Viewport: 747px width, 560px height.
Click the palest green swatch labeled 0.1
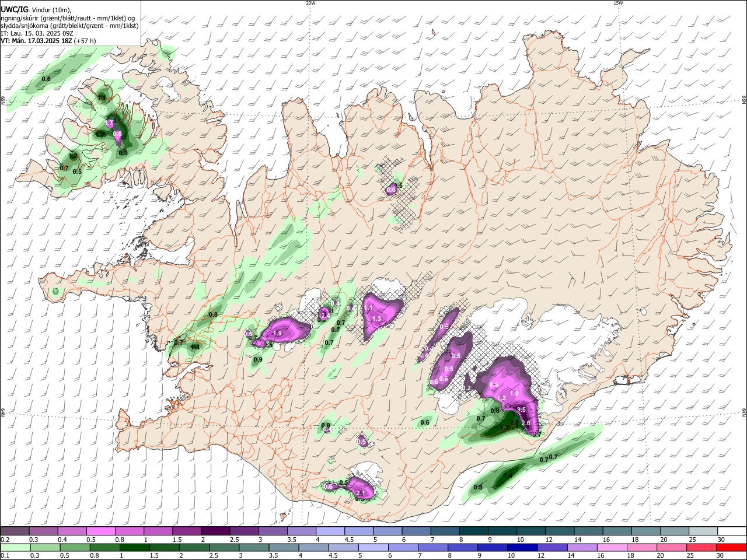pyautogui.click(x=15, y=548)
